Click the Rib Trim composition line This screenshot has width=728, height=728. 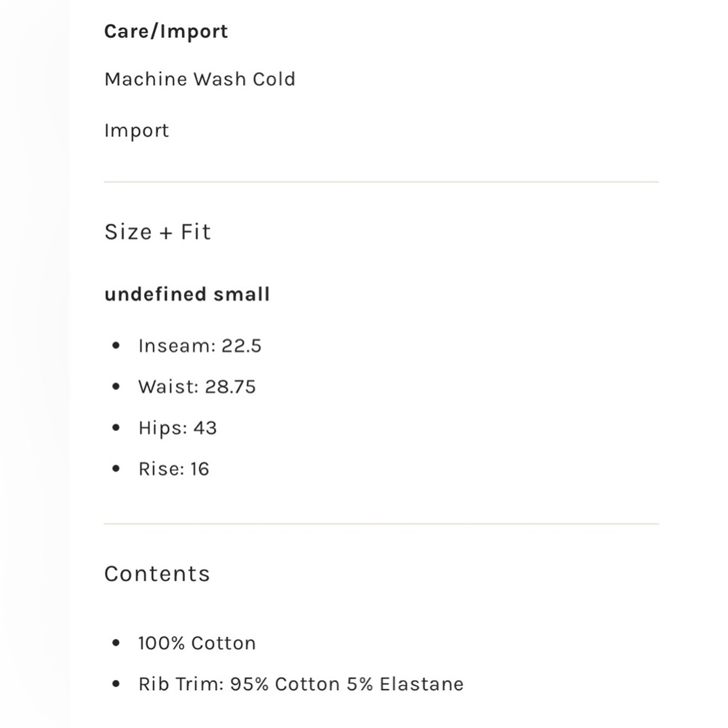click(x=301, y=684)
